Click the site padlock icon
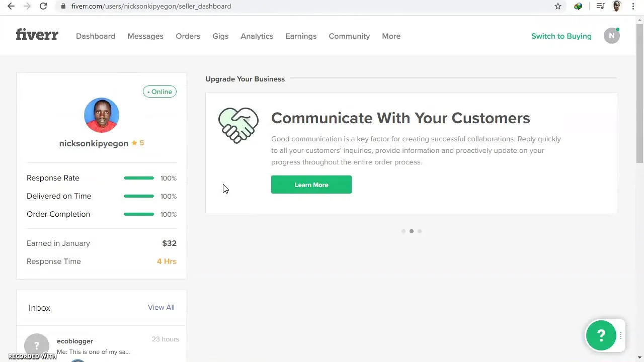This screenshot has width=644, height=362. (63, 6)
